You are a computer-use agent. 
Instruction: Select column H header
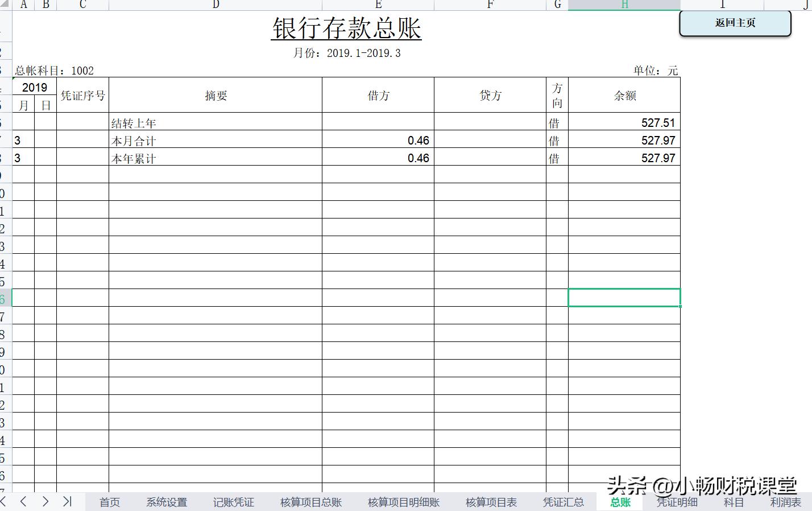tap(624, 5)
